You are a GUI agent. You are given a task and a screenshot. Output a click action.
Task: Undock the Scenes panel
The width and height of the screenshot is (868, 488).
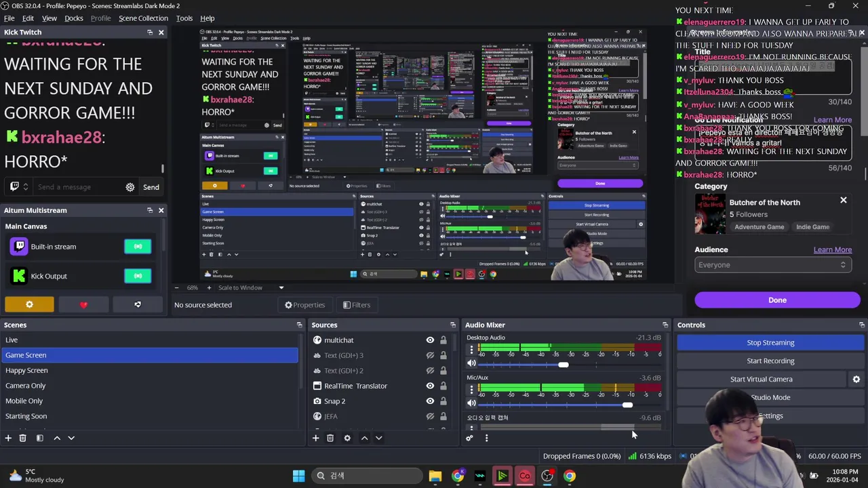click(299, 325)
